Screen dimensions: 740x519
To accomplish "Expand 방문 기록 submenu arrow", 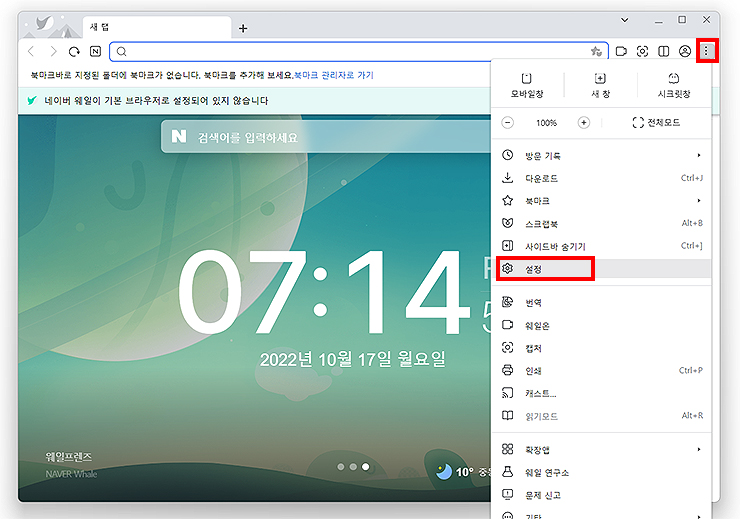I will tap(699, 155).
